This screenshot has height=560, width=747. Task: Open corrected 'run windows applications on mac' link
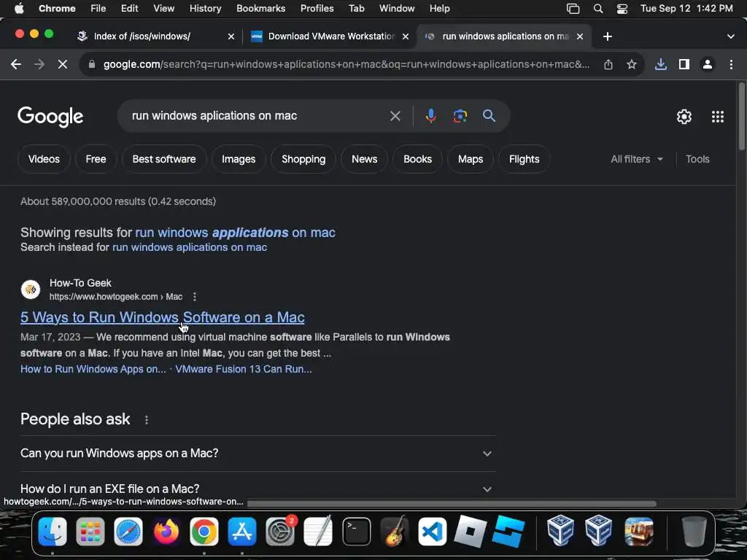236,233
